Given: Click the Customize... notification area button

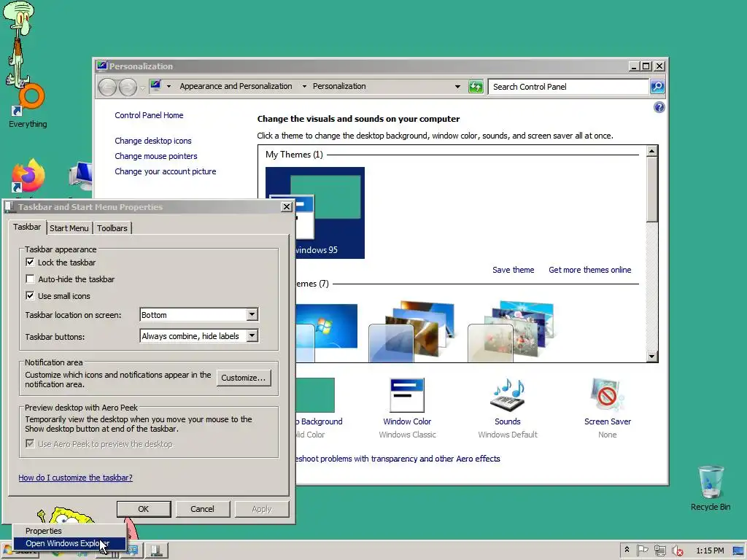Looking at the screenshot, I should point(244,378).
